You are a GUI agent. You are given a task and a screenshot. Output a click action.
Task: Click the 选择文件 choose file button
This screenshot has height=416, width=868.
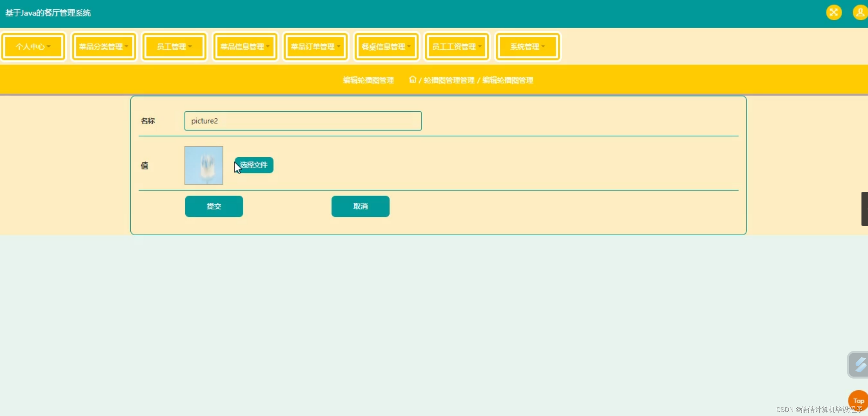tap(254, 165)
